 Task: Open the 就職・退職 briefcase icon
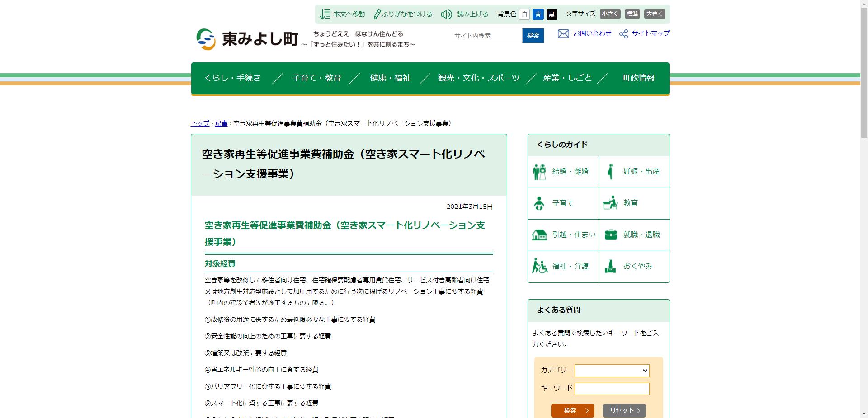click(610, 235)
